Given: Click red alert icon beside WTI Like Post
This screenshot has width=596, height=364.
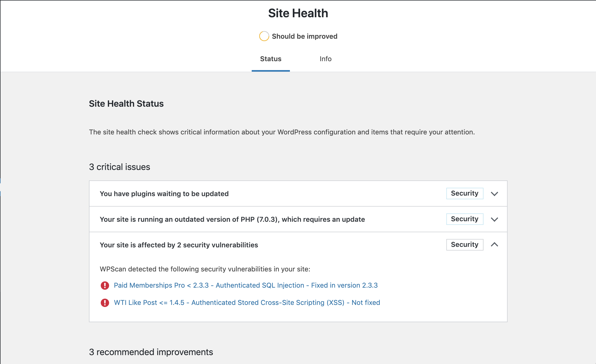Looking at the screenshot, I should pos(105,303).
